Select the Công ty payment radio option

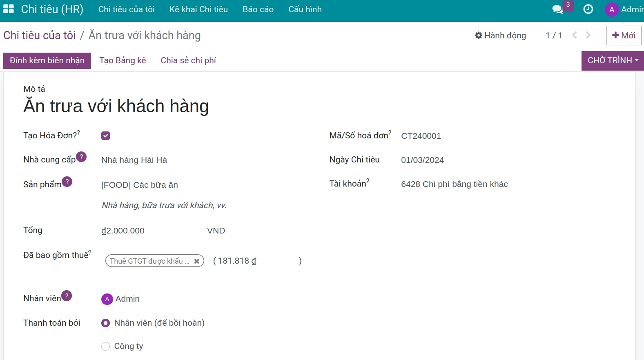tap(105, 347)
